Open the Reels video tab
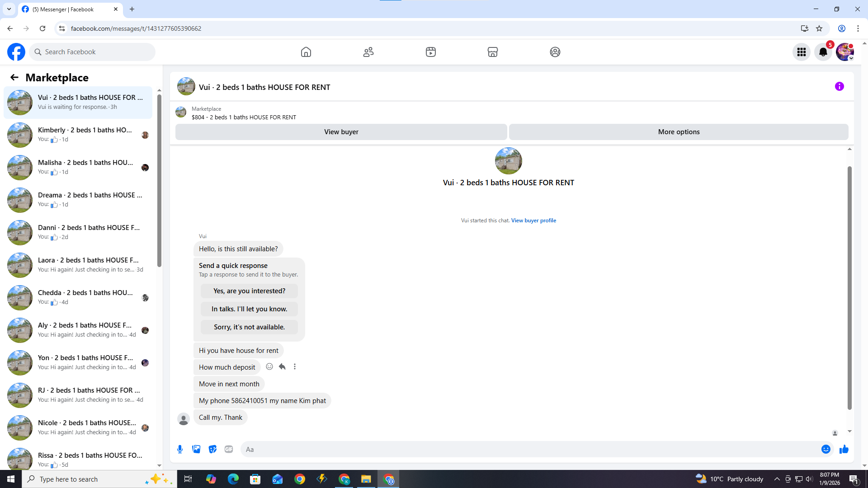This screenshot has height=488, width=868. (430, 52)
